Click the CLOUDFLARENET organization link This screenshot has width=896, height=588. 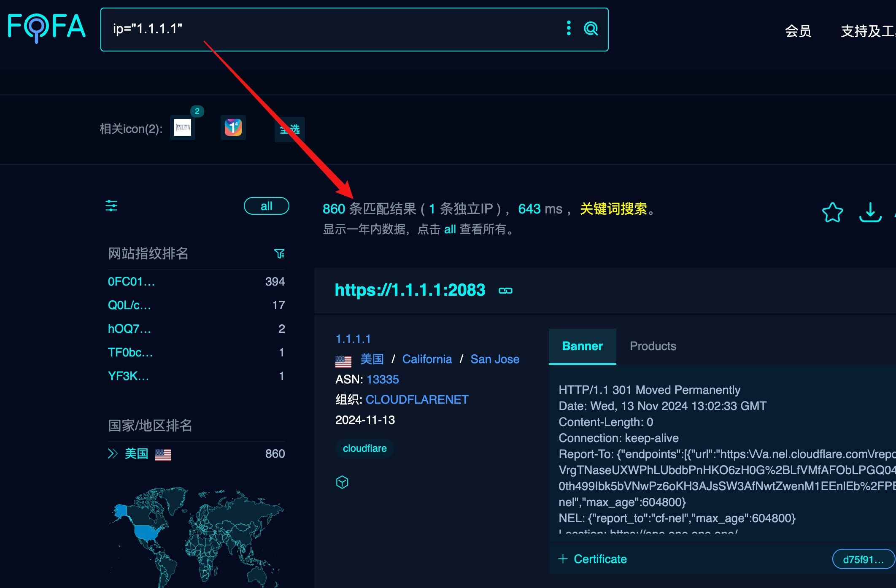[417, 399]
